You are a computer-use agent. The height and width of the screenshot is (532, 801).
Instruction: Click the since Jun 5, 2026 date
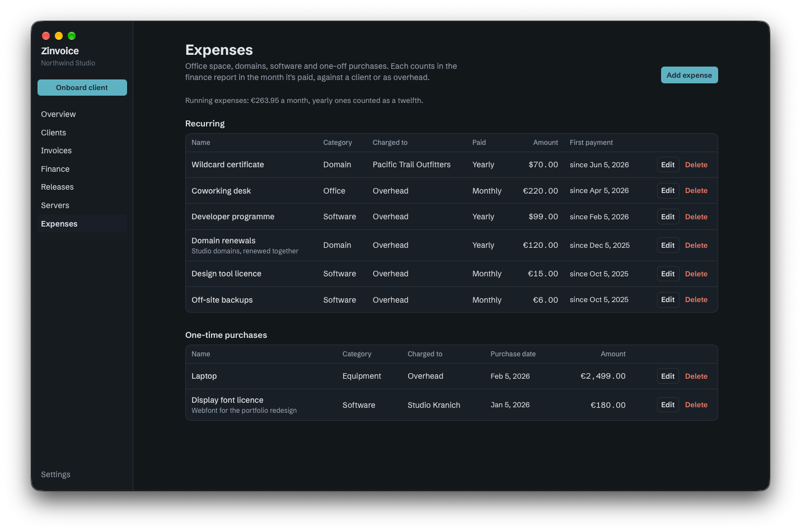pyautogui.click(x=599, y=164)
